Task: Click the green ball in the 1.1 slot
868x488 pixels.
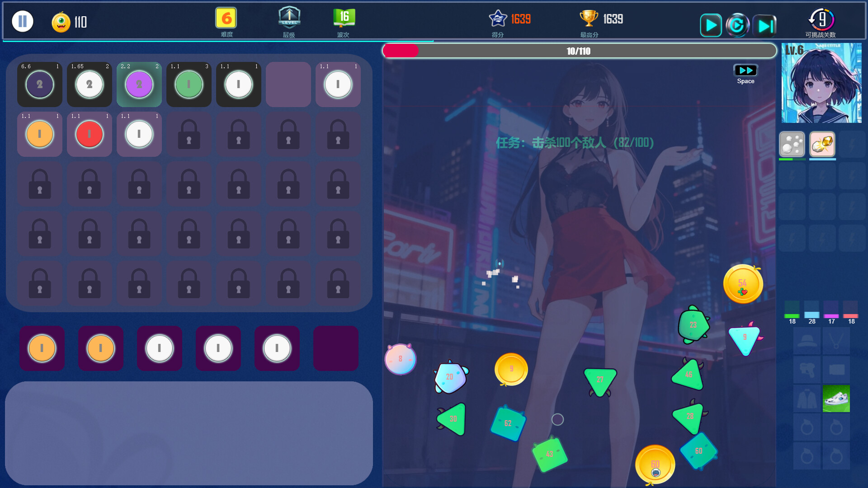Action: click(189, 84)
